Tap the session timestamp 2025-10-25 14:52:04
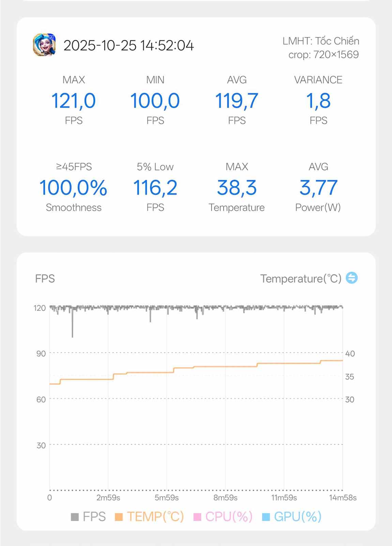 (x=129, y=45)
